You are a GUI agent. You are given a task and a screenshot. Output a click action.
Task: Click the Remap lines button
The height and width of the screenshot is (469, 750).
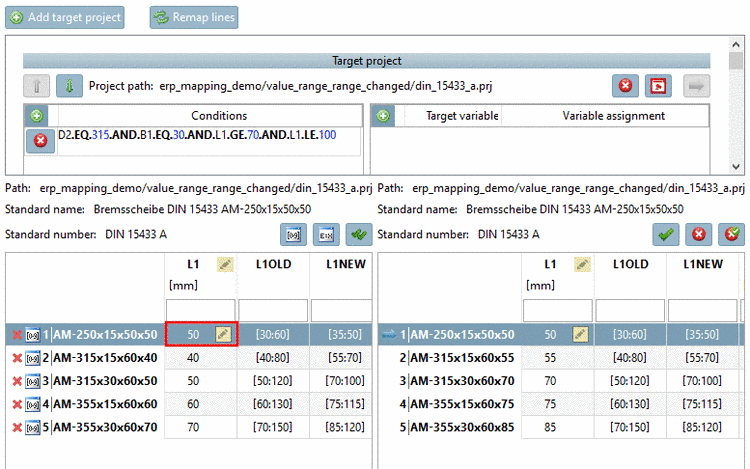[194, 17]
